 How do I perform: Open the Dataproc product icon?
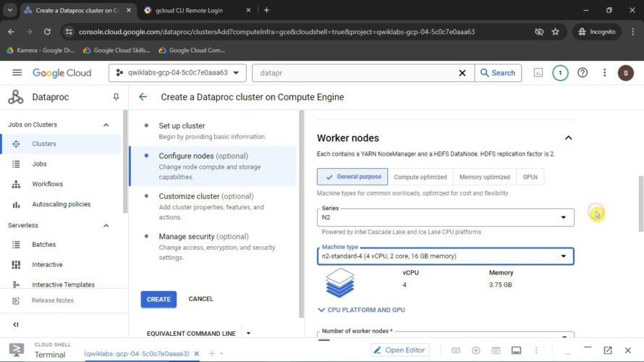point(16,97)
